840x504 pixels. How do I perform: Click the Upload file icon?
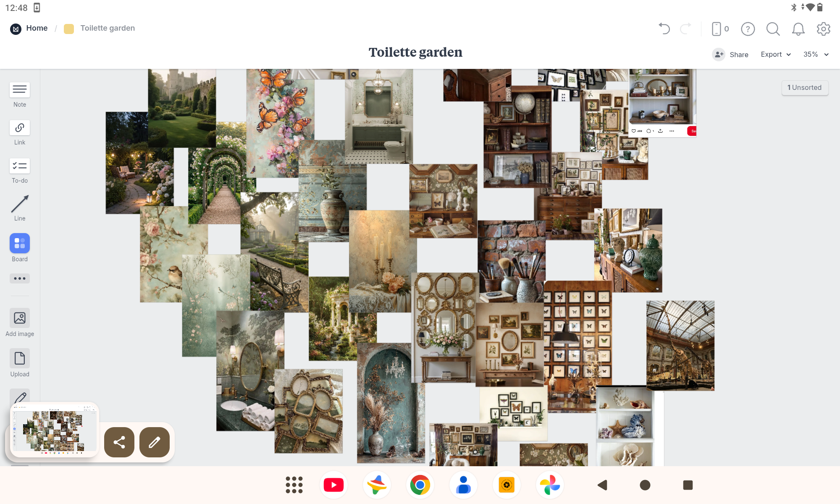(20, 358)
